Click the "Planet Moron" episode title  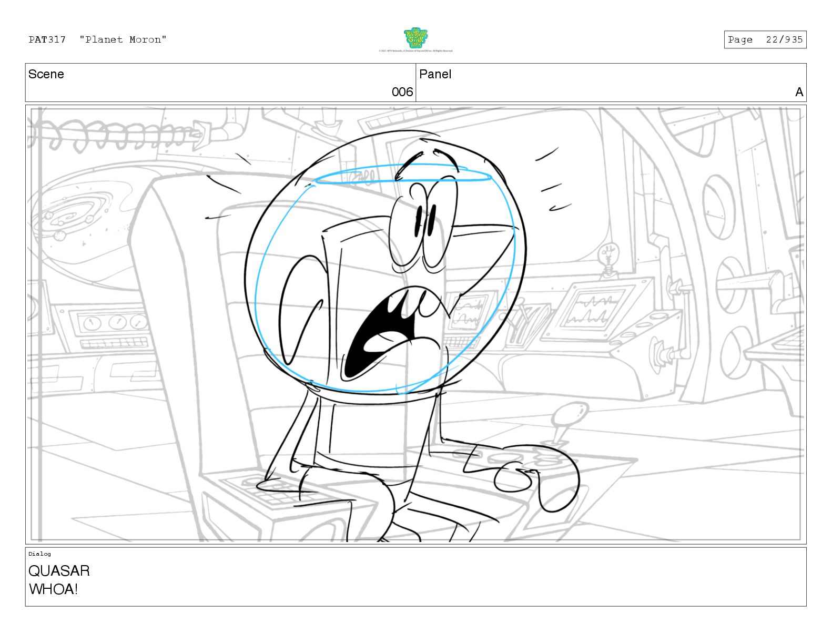(123, 39)
